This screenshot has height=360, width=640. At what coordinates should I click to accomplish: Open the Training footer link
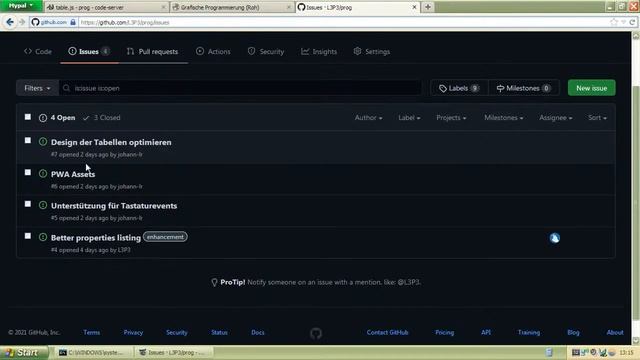pos(529,333)
